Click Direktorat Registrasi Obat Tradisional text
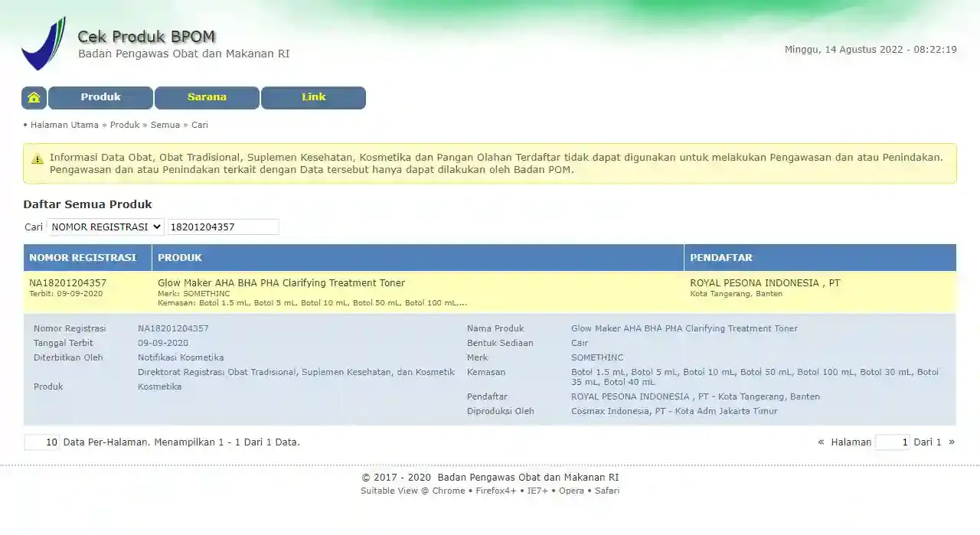Viewport: 980px width, 535px height. (296, 372)
